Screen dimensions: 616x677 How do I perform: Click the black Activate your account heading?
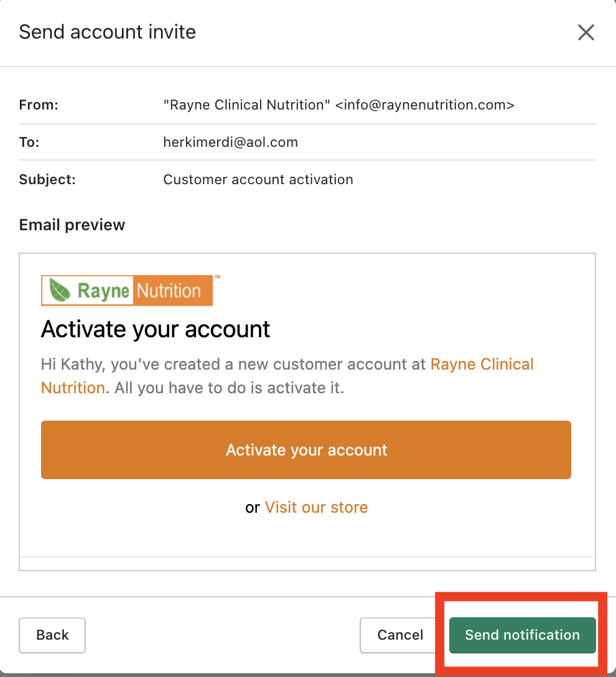pyautogui.click(x=156, y=329)
